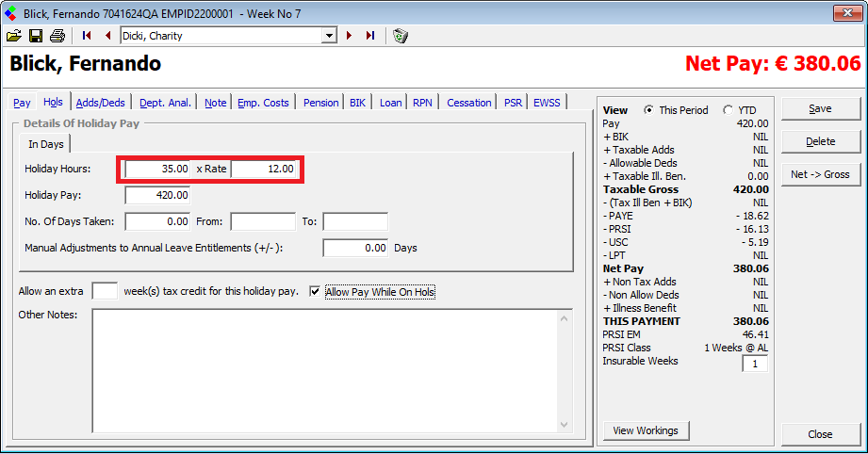
Task: Click the Holiday Hours input field
Action: 158,170
